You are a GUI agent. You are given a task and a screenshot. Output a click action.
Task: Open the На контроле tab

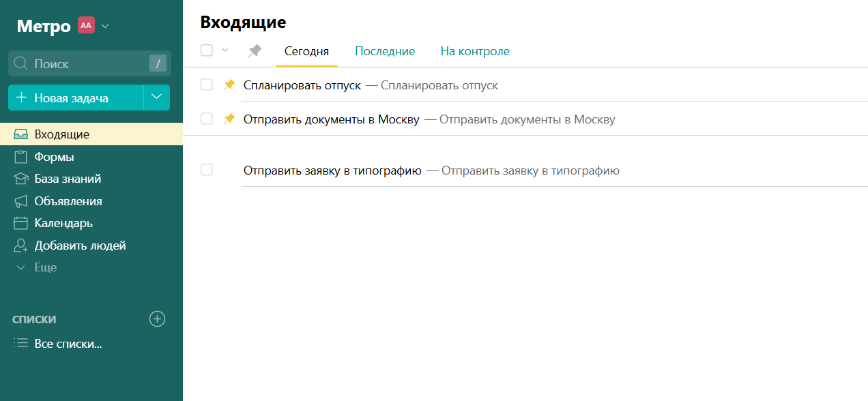pos(474,51)
